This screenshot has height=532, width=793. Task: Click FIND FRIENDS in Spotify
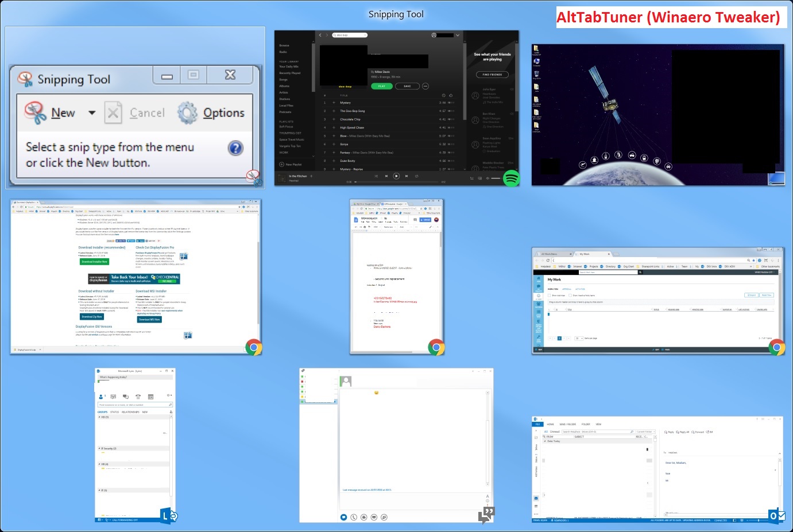tap(492, 75)
